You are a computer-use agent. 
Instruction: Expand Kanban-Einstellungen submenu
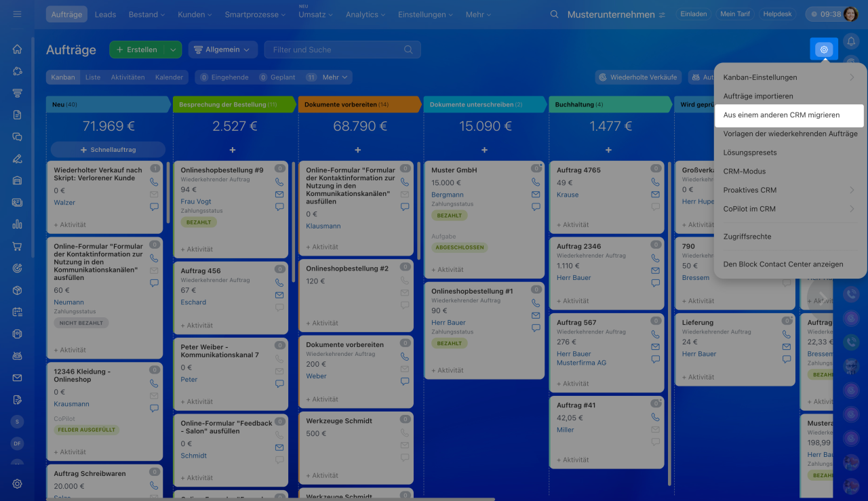[x=790, y=77]
